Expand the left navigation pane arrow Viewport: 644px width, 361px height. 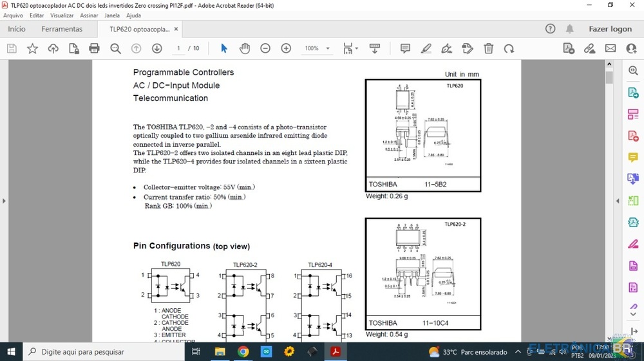coord(4,201)
